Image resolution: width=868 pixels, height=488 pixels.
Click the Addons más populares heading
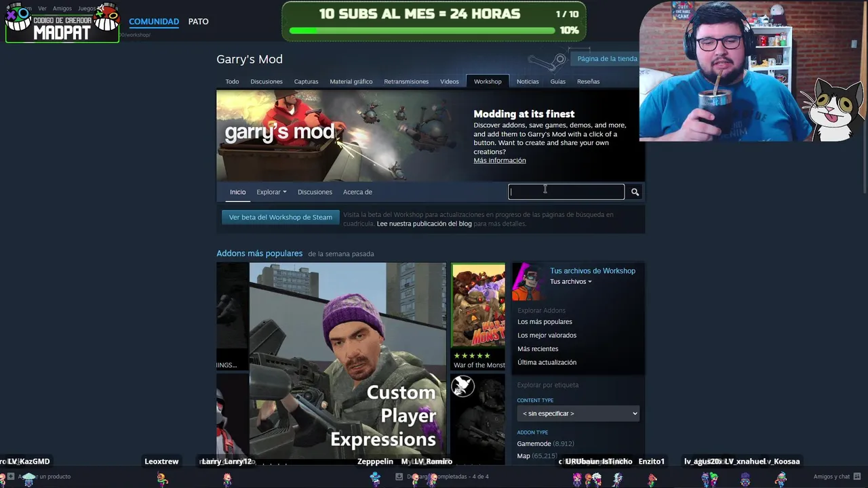tap(260, 253)
